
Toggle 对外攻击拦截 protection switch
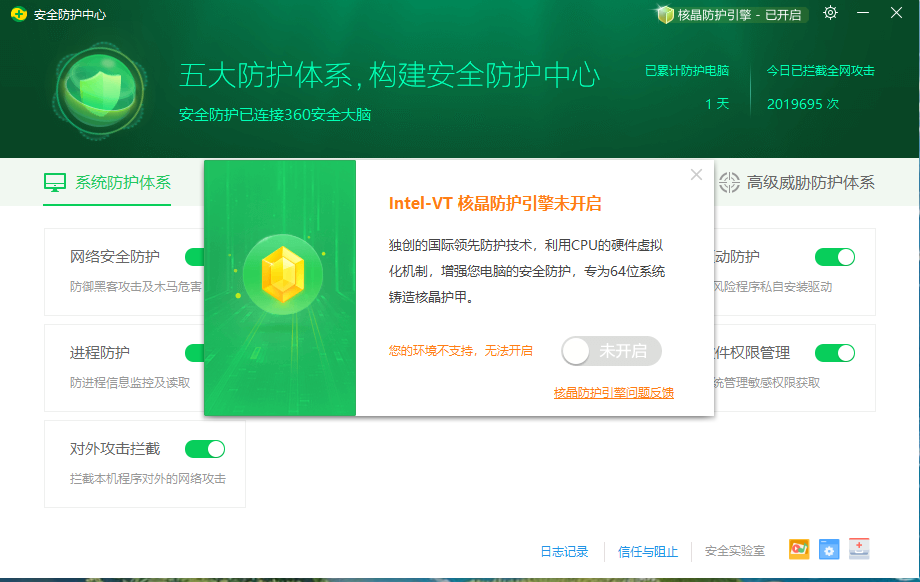[x=205, y=449]
